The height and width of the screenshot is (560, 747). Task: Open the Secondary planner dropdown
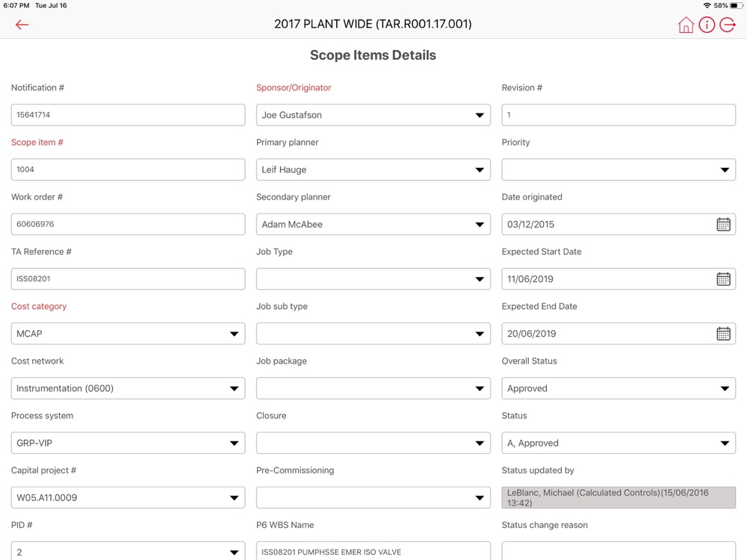pos(373,224)
